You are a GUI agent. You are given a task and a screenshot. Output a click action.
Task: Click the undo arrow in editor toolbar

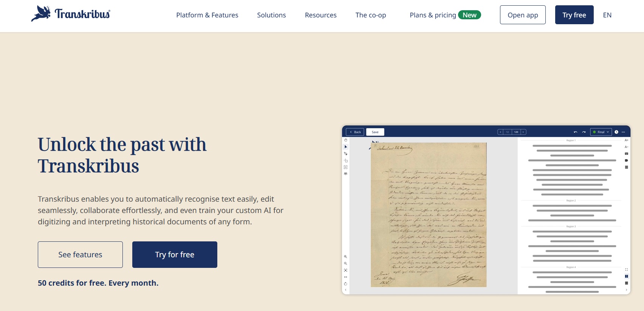click(x=576, y=132)
